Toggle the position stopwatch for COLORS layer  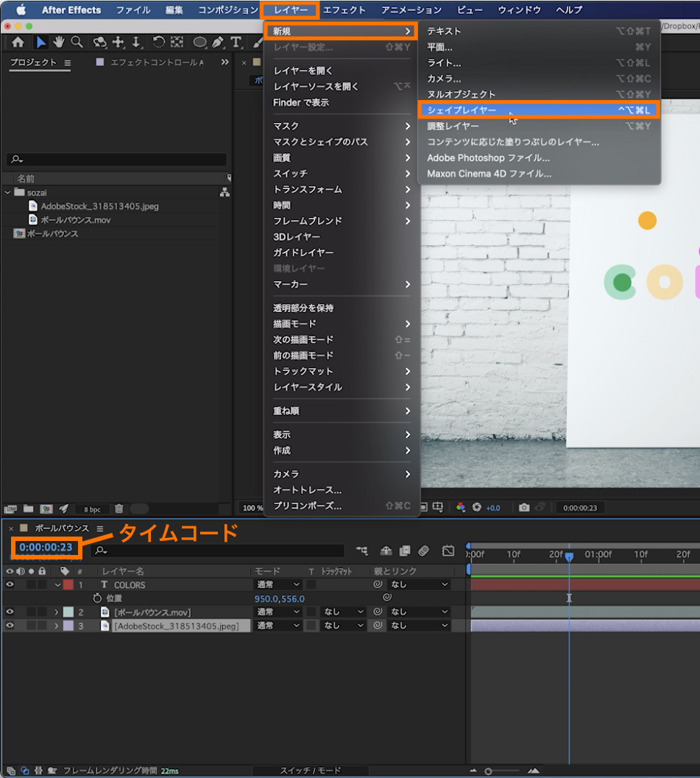tap(97, 598)
